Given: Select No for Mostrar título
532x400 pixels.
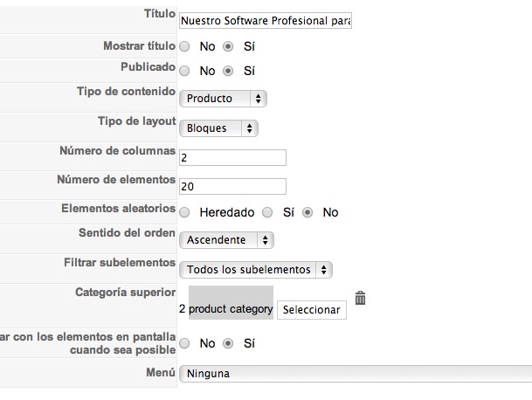Looking at the screenshot, I should tap(185, 46).
